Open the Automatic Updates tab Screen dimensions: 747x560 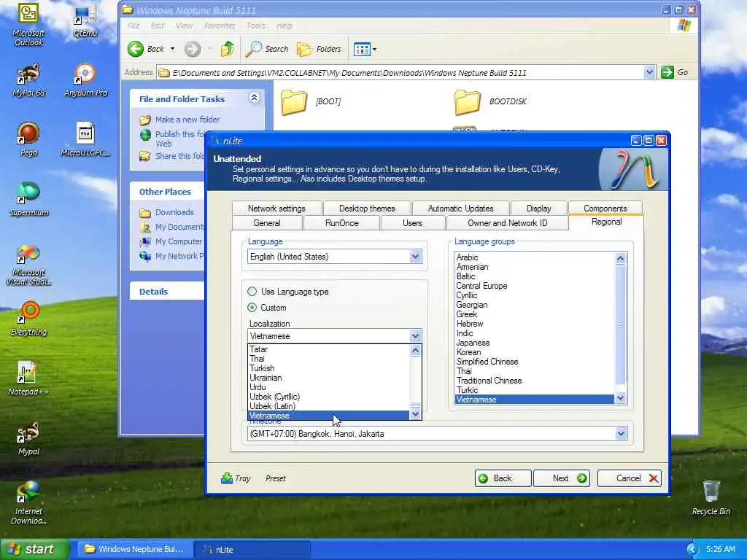tap(461, 209)
